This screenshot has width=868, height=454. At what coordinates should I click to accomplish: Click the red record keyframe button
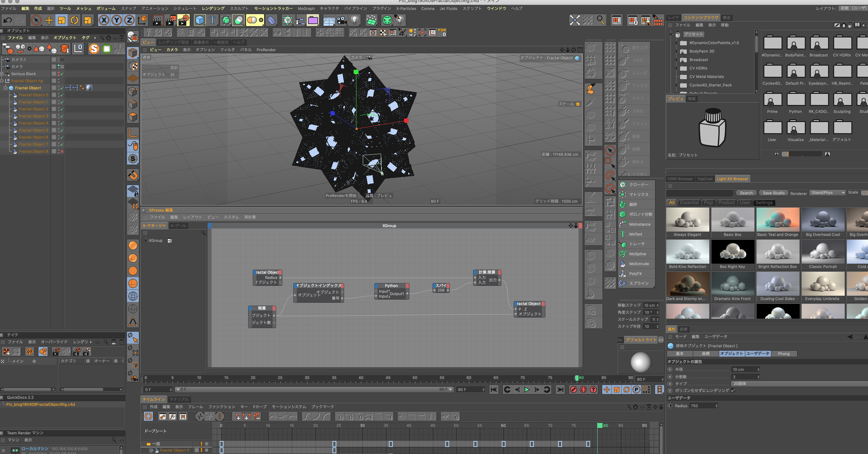[x=574, y=389]
